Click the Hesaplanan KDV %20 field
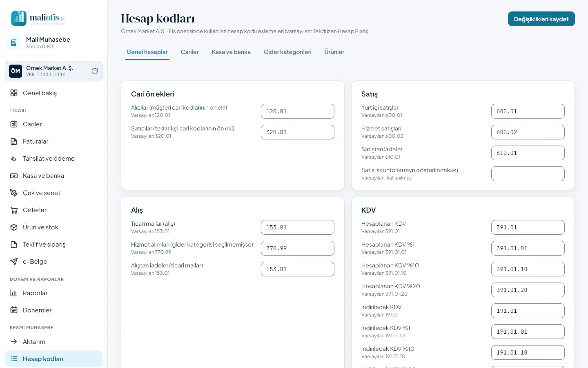 pyautogui.click(x=528, y=290)
